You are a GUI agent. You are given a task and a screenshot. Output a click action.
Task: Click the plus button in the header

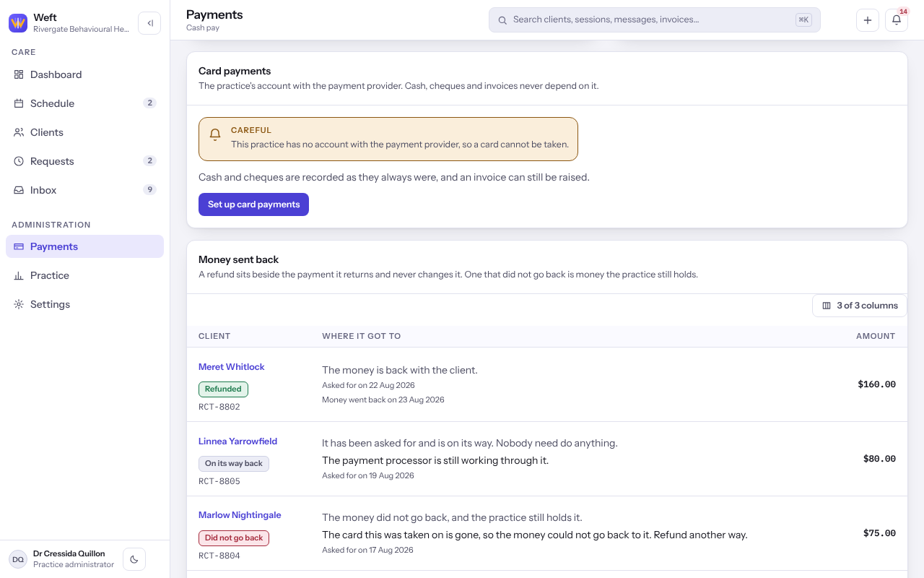tap(868, 20)
